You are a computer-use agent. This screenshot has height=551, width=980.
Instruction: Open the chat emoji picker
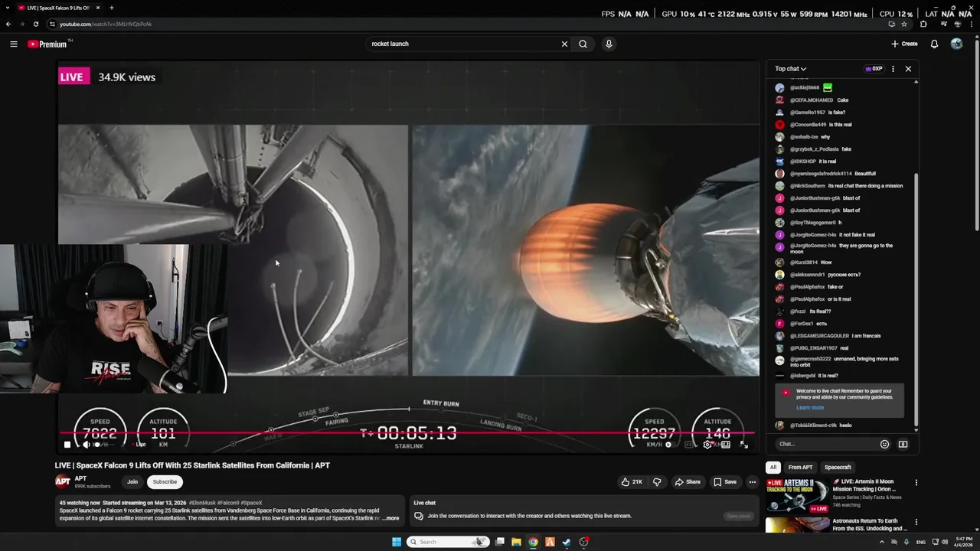[884, 444]
